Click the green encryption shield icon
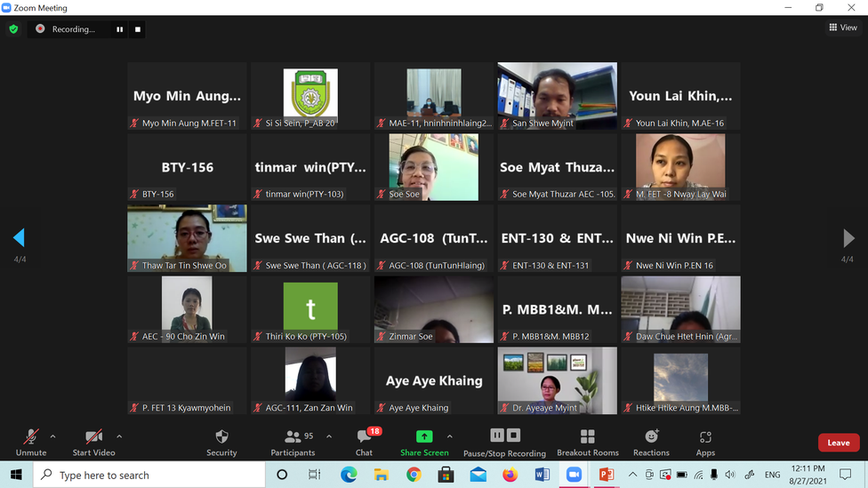The width and height of the screenshot is (868, 488). [x=13, y=29]
